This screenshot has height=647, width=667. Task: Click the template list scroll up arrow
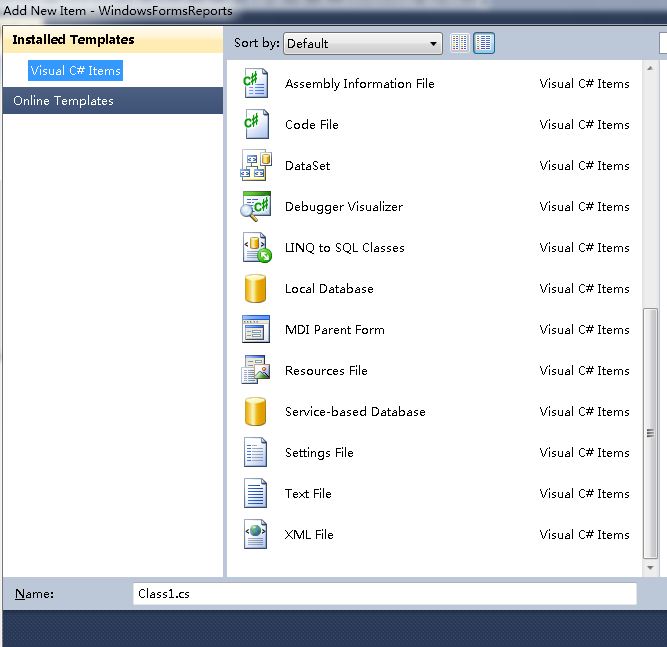pos(650,68)
